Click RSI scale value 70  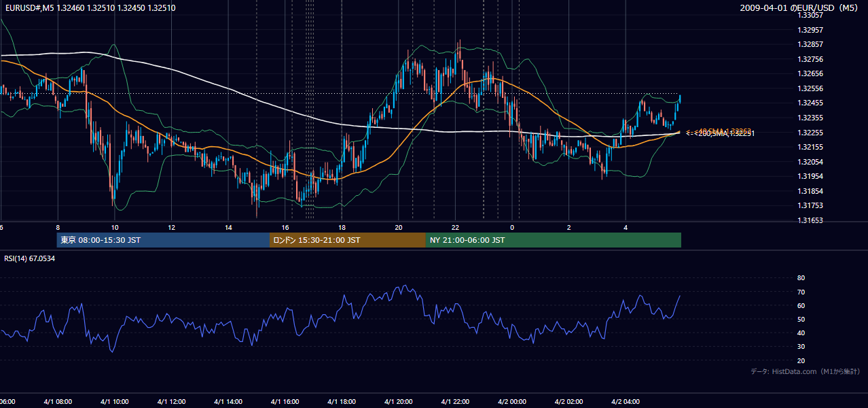click(x=801, y=292)
